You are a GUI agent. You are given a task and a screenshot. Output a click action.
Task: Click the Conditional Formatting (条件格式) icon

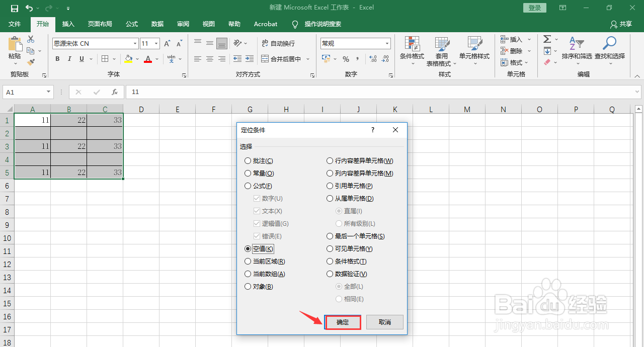tap(412, 43)
